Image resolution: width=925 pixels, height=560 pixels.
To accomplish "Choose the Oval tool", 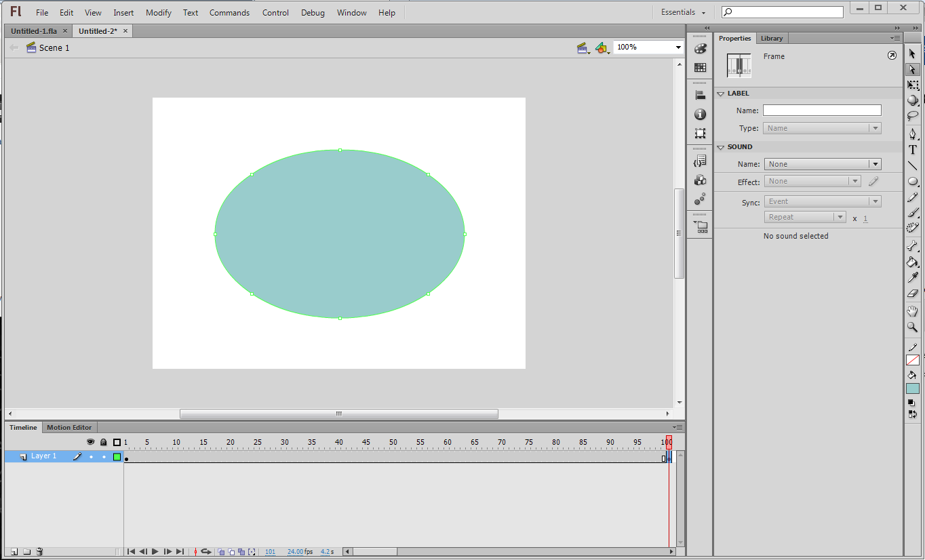I will (x=912, y=182).
